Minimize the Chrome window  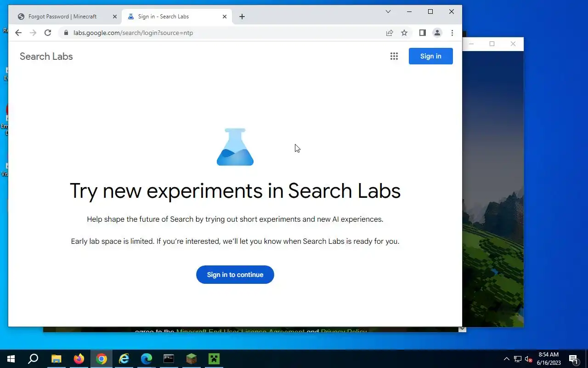[x=409, y=11]
